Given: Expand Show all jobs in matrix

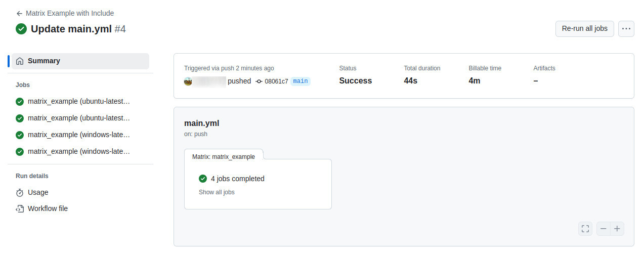Looking at the screenshot, I should [x=217, y=192].
